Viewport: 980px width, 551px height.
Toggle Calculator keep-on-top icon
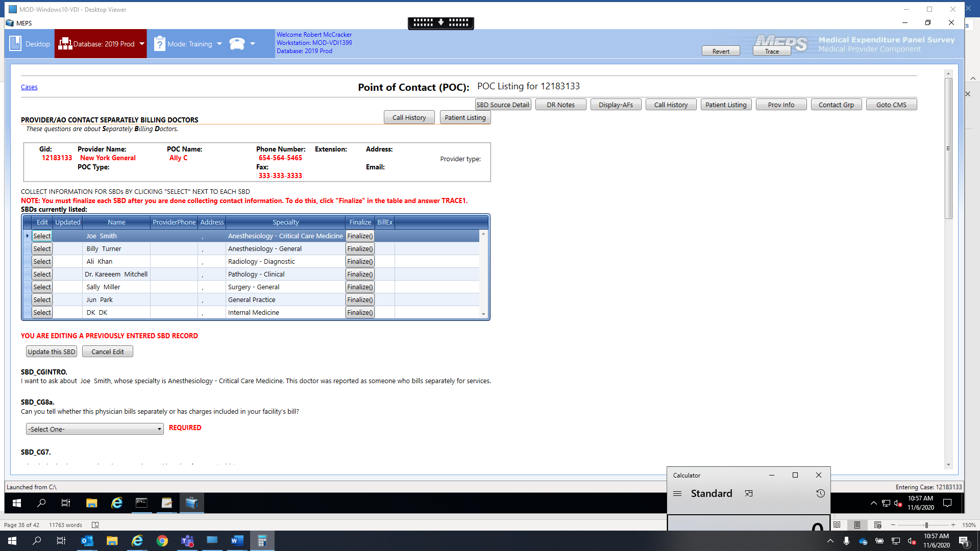pyautogui.click(x=749, y=493)
